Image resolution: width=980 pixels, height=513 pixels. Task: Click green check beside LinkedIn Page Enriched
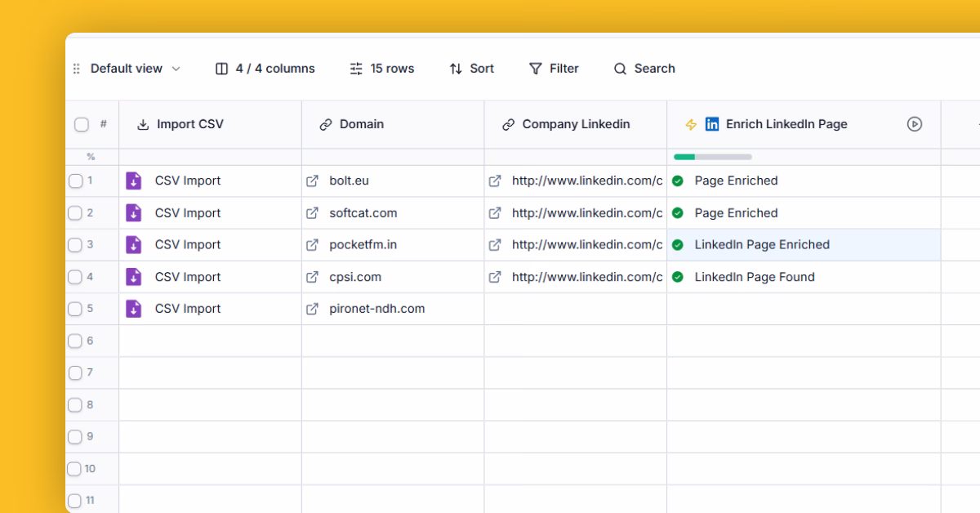[x=678, y=244]
